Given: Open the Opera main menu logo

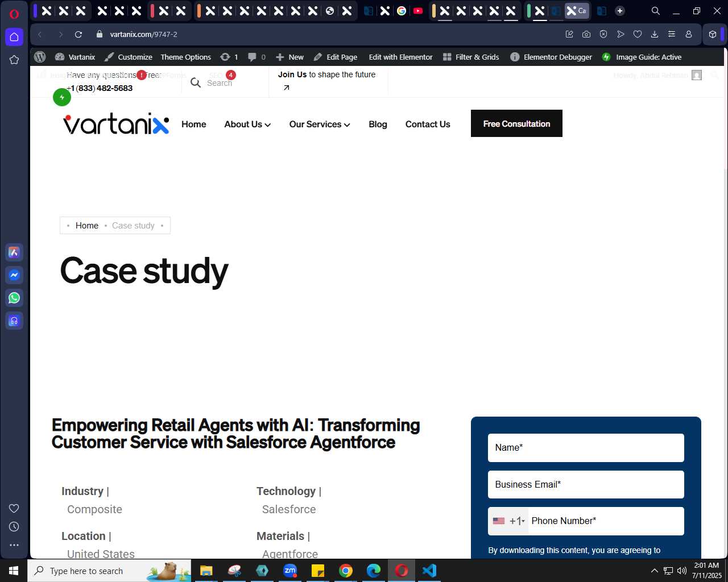Looking at the screenshot, I should click(14, 14).
